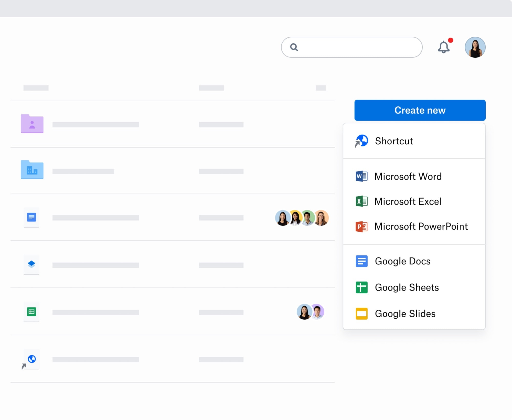Create a new Google Docs document
Viewport: 512px width, 420px height.
click(402, 261)
